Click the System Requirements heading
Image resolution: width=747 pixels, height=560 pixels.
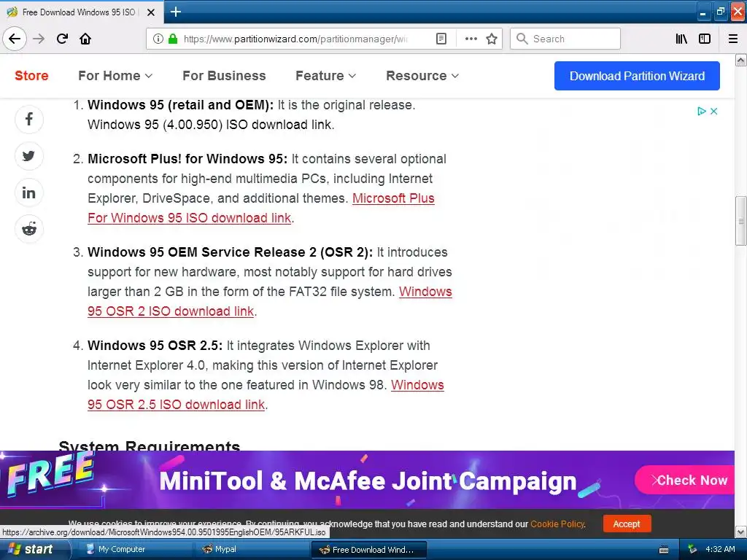[149, 446]
